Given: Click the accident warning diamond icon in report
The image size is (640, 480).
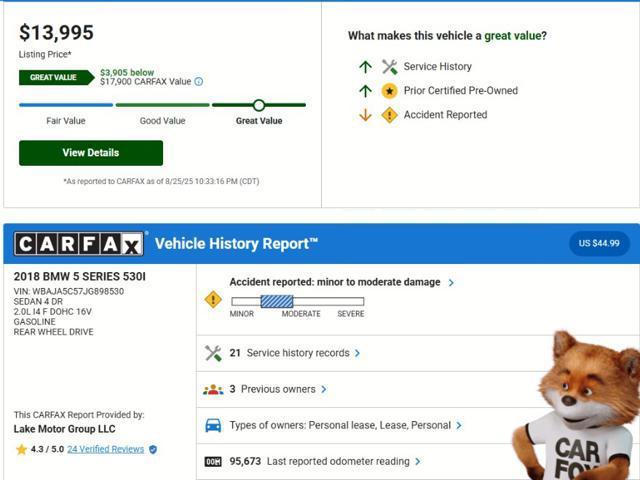Looking at the screenshot, I should tap(213, 299).
